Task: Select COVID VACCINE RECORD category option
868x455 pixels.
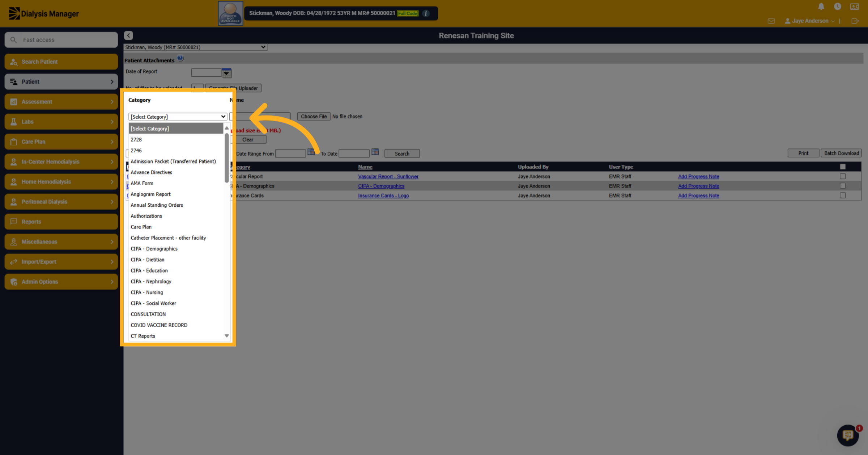Action: point(176,325)
